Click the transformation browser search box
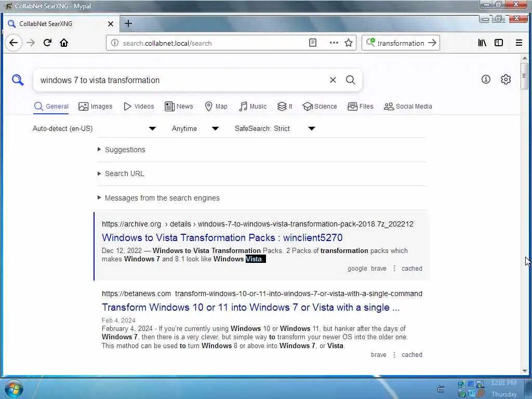Image resolution: width=532 pixels, height=399 pixels. [401, 43]
